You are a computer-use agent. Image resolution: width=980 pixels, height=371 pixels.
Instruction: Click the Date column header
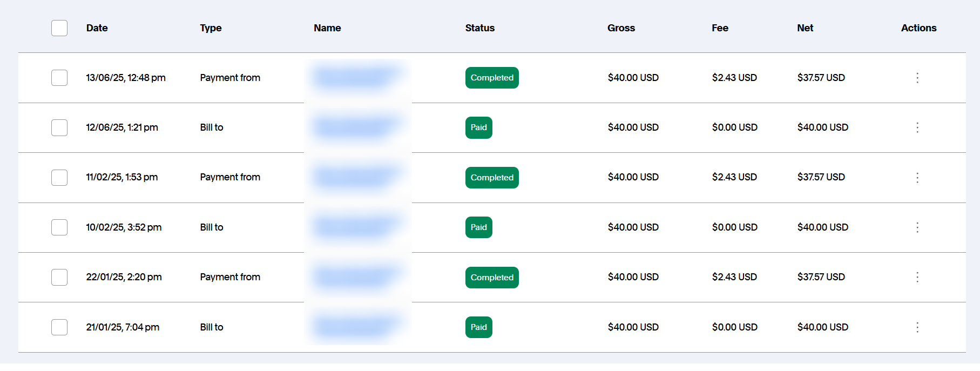click(97, 28)
